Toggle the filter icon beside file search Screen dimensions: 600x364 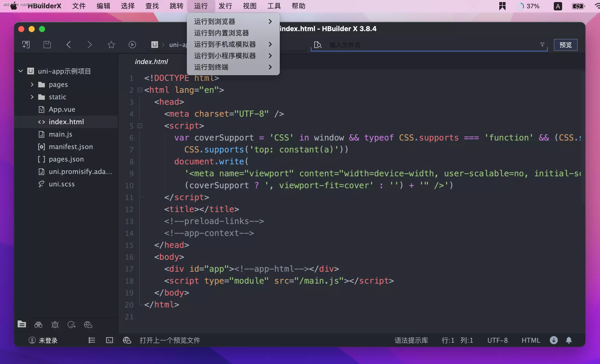click(542, 45)
